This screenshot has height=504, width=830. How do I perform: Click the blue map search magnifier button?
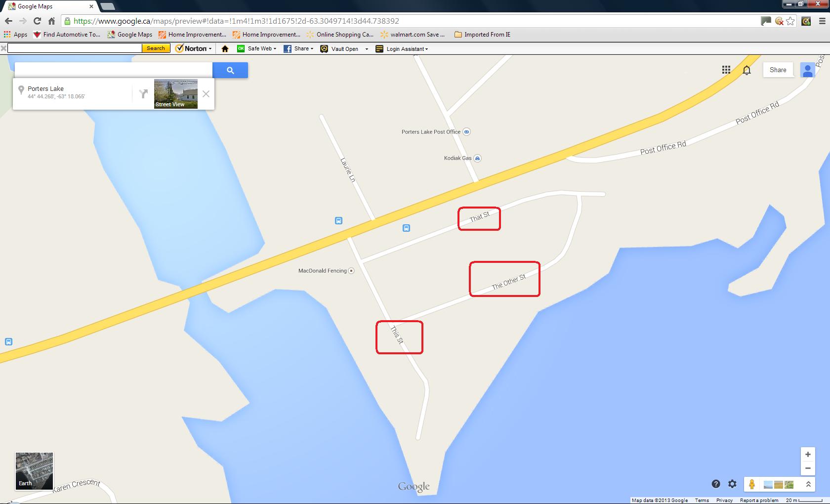point(230,70)
